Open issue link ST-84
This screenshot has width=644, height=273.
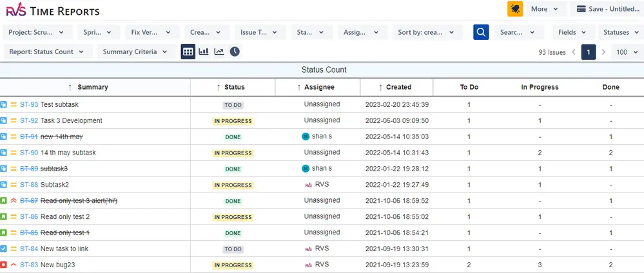pos(29,249)
